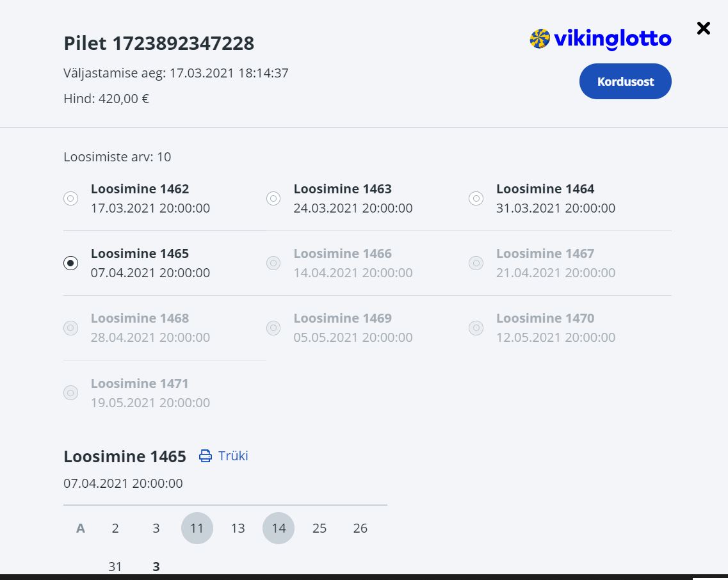
Task: Select the Loosimine 1466 radio button
Action: click(x=273, y=263)
